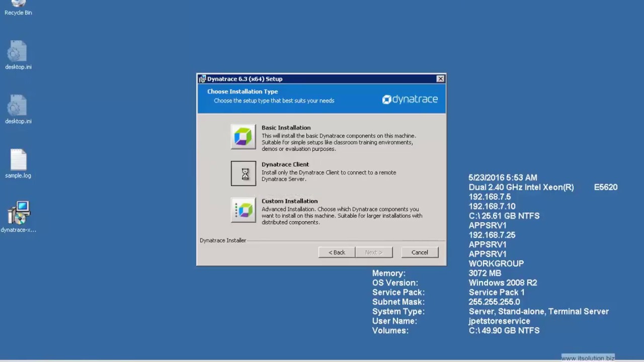Viewport: 644px width, 362px height.
Task: Select the Dynatrace Client hourglass icon button
Action: tap(244, 173)
